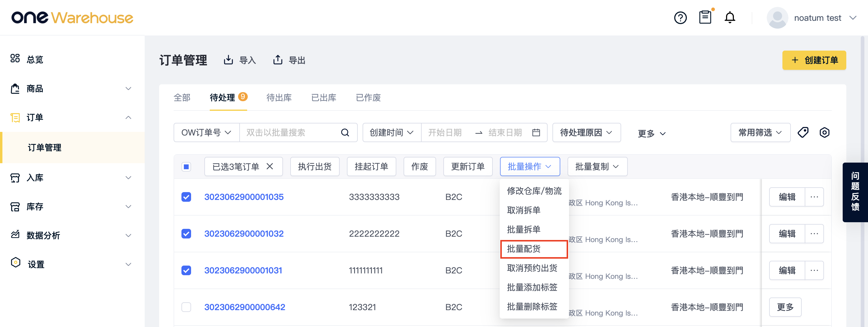Image resolution: width=868 pixels, height=327 pixels.
Task: Check order 3023062900000642 checkbox
Action: tap(186, 307)
